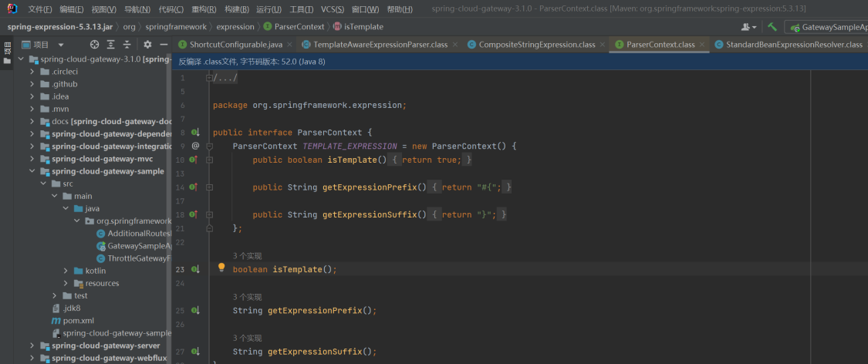Switch to CompositeStringExpression.class tab

[x=536, y=45]
